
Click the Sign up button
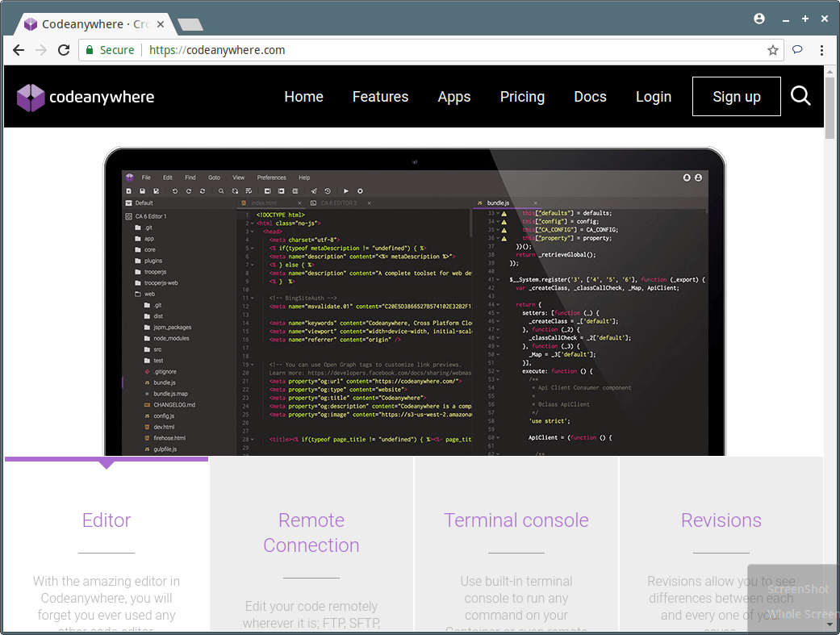[x=737, y=97]
